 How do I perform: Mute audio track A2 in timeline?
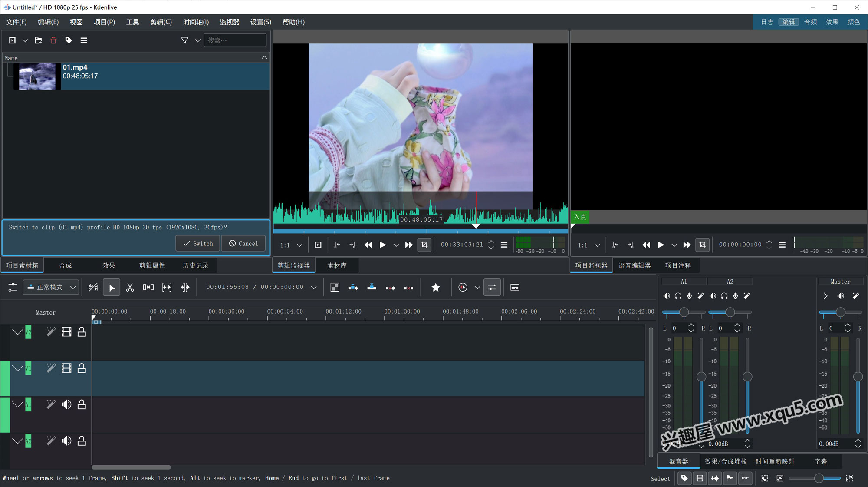66,441
